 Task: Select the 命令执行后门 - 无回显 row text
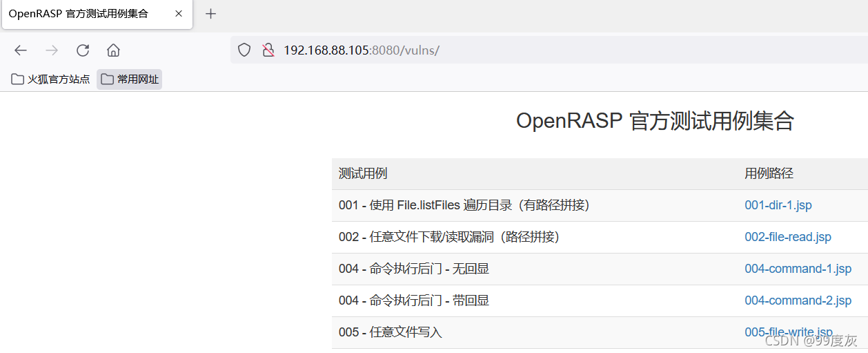point(414,269)
